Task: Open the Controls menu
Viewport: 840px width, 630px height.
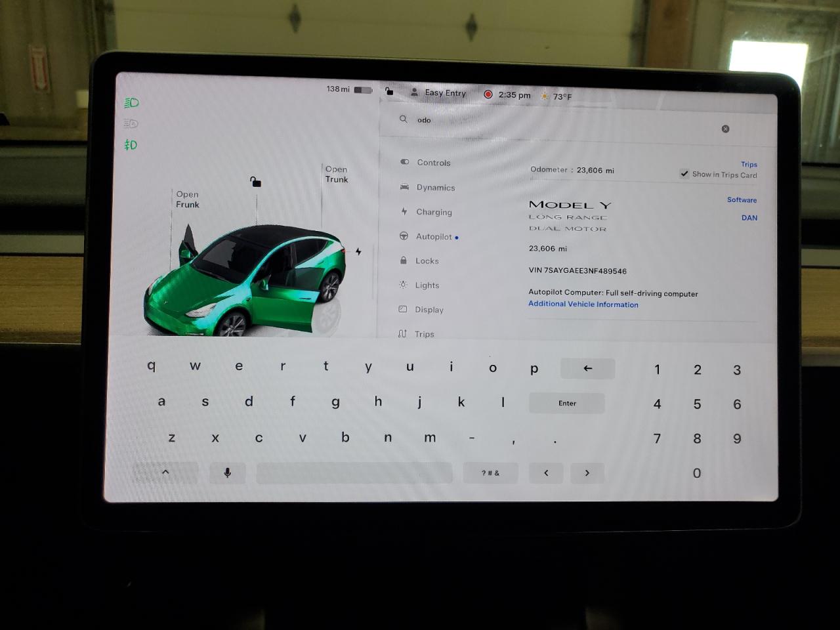Action: point(425,162)
